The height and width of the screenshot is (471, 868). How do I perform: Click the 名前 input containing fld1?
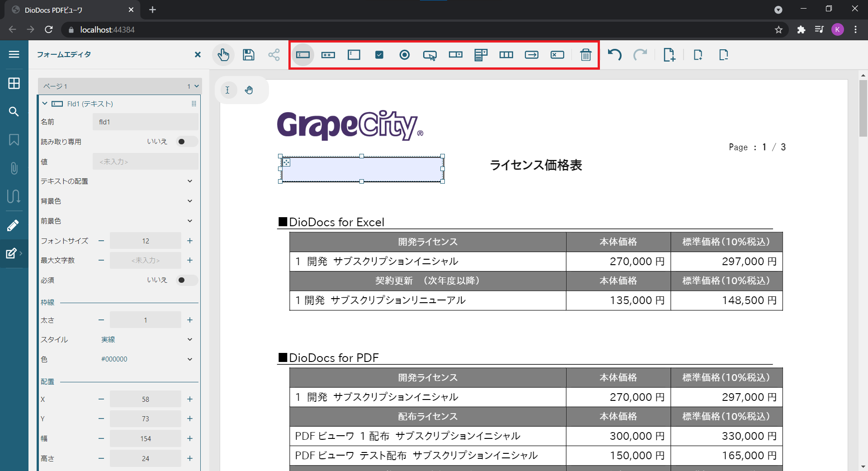[146, 122]
